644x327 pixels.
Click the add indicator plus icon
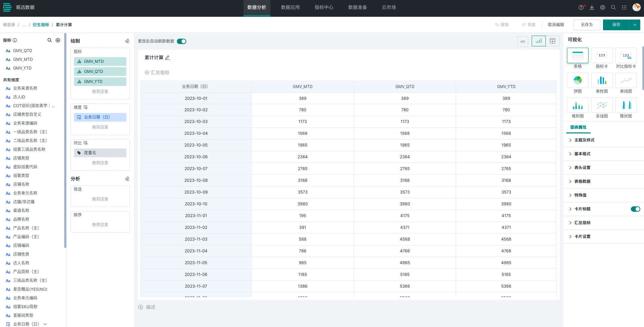[58, 40]
